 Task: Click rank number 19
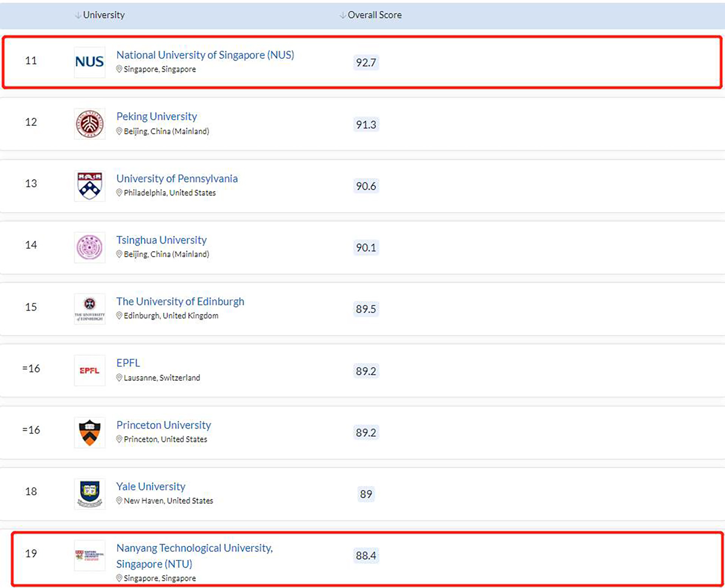click(x=31, y=554)
